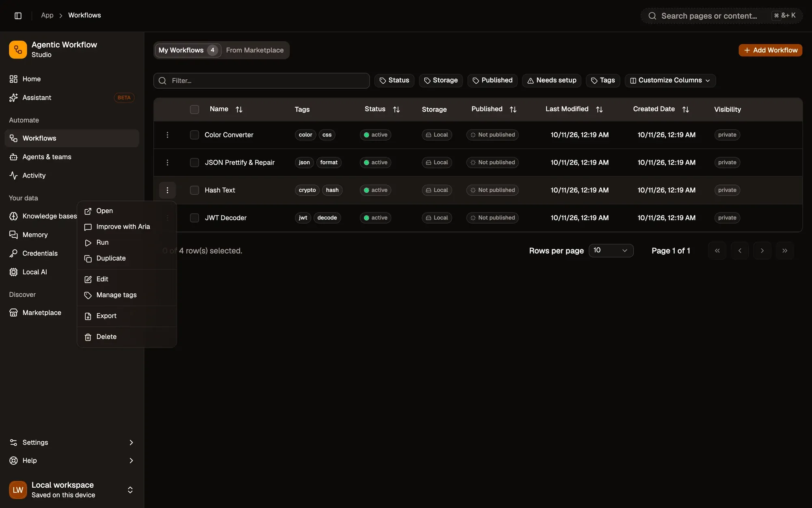The height and width of the screenshot is (508, 812).
Task: Open Home in the sidebar
Action: point(72,79)
